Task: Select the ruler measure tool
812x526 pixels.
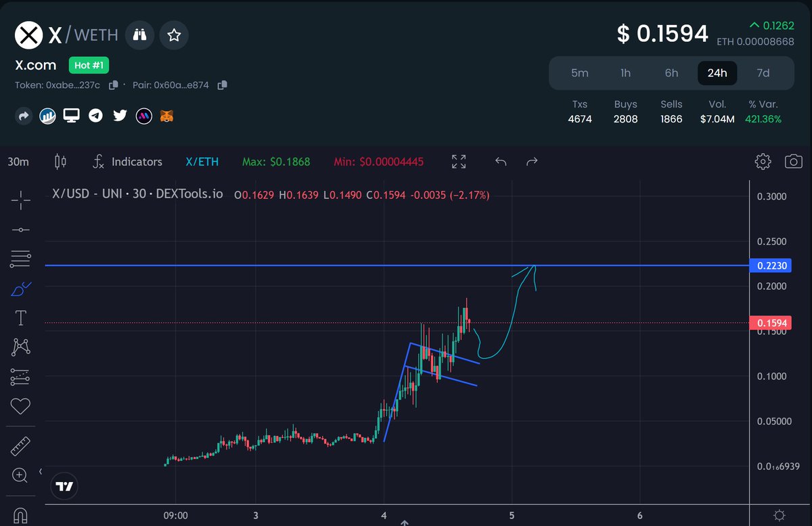Action: pos(21,446)
